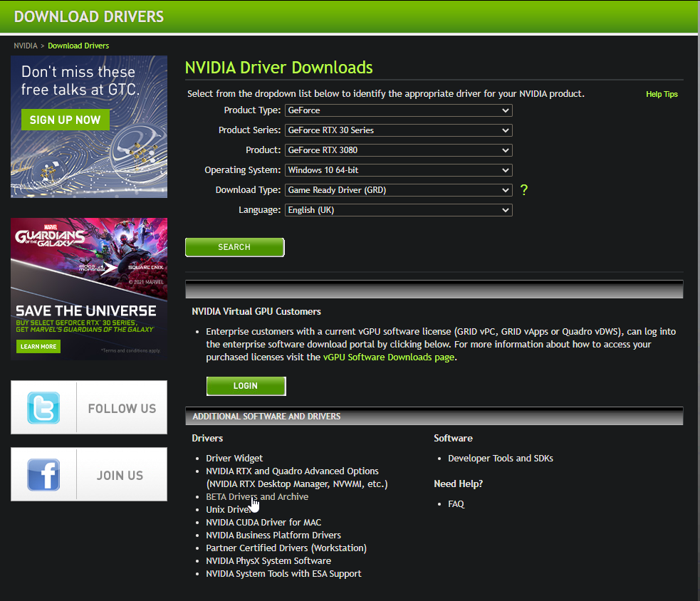Open BETA Drivers and Archive link
Viewport: 700px width, 601px height.
(257, 496)
